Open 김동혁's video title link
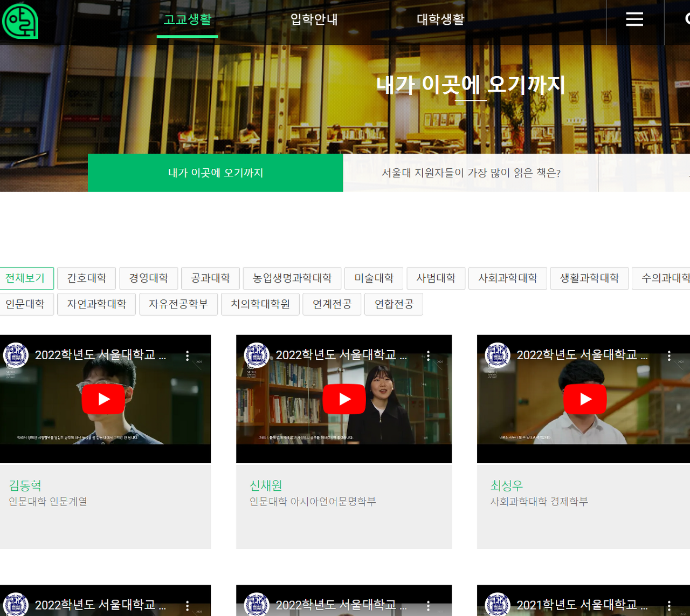This screenshot has width=690, height=616. (x=100, y=355)
